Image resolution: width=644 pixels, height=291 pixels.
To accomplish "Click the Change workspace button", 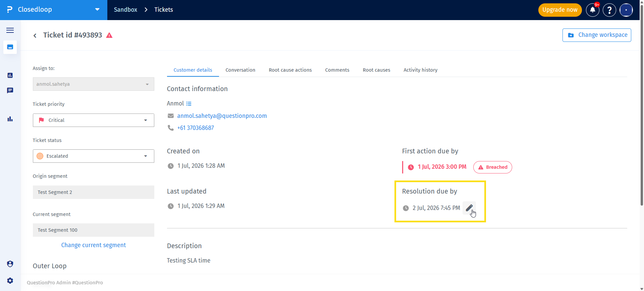I will [x=597, y=35].
